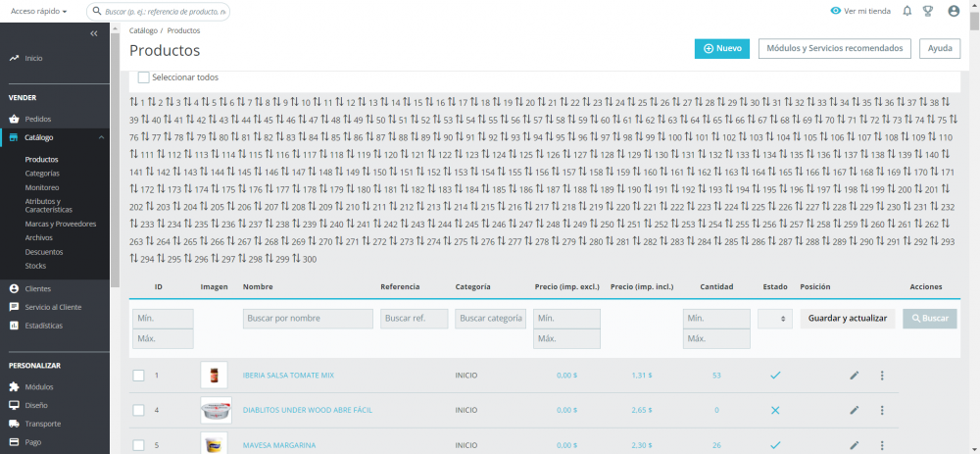Open more actions for IBERIA SALSA row
Image resolution: width=980 pixels, height=454 pixels.
882,376
